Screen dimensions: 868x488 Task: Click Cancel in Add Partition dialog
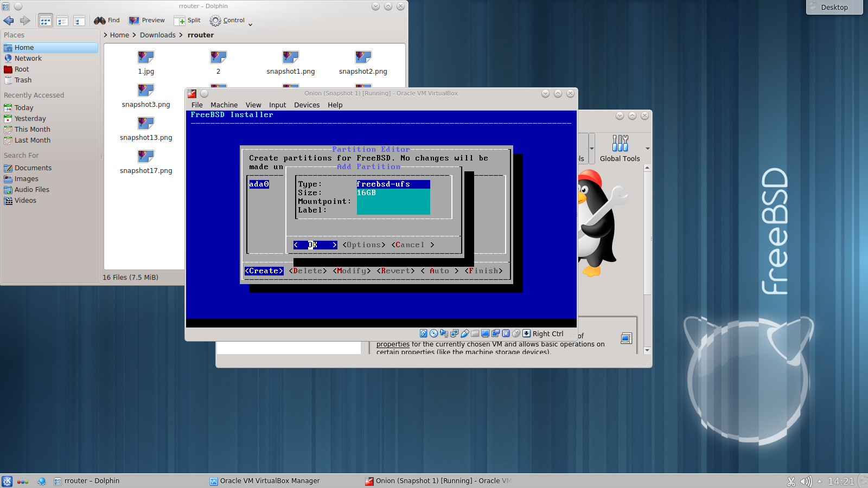point(413,245)
